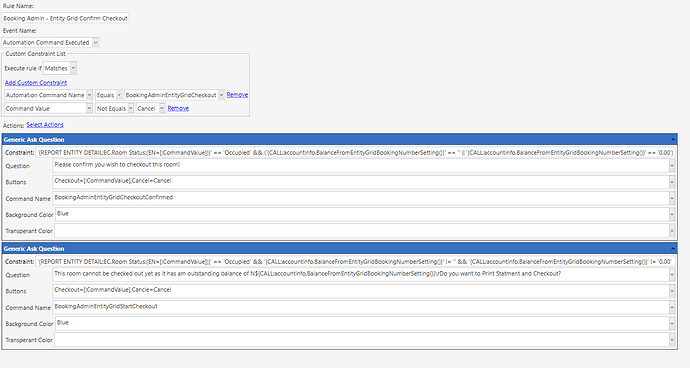
Task: Expand dropdown of 'BookingAdminEntityGridStartCheckout' field
Action: click(x=672, y=308)
